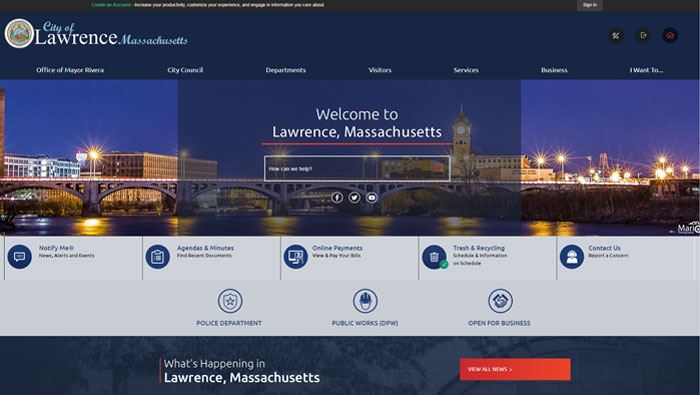Open the Agendas & Minutes link
The image size is (700, 395).
tap(205, 248)
